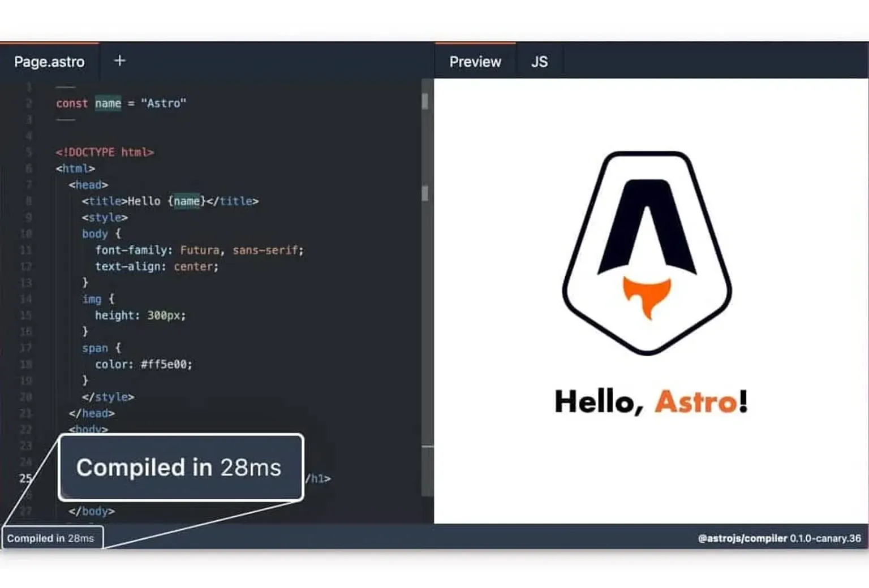
Task: Click the @astrojs/compiler link in status bar
Action: click(739, 539)
